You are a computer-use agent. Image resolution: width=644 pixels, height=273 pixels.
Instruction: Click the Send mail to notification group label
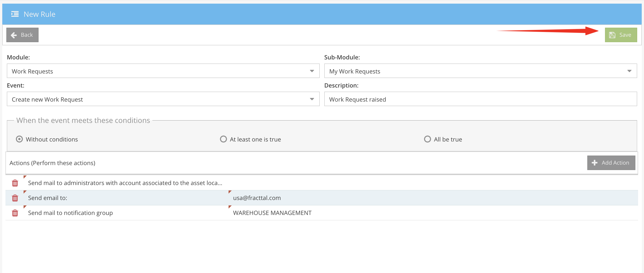70,213
